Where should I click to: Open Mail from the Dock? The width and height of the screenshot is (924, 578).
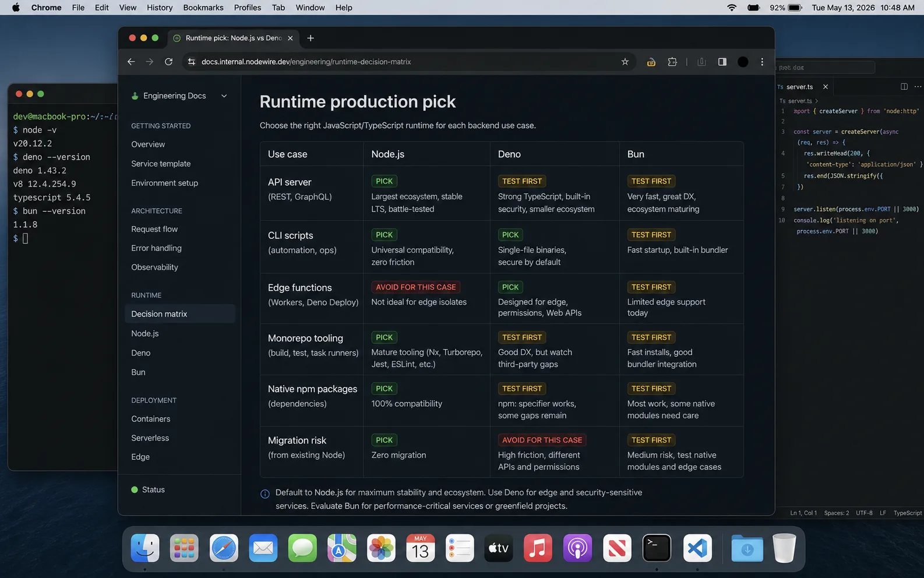(263, 548)
